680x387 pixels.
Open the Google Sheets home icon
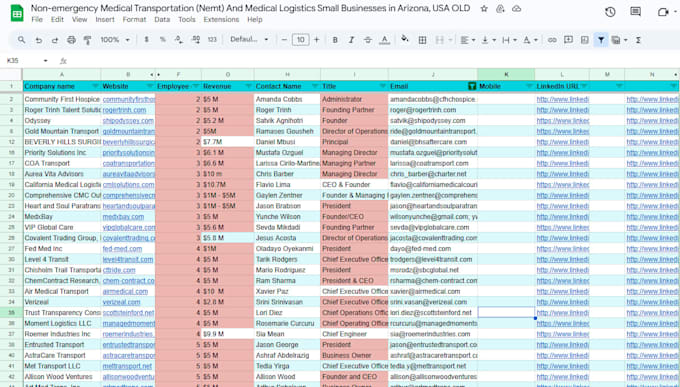17,13
